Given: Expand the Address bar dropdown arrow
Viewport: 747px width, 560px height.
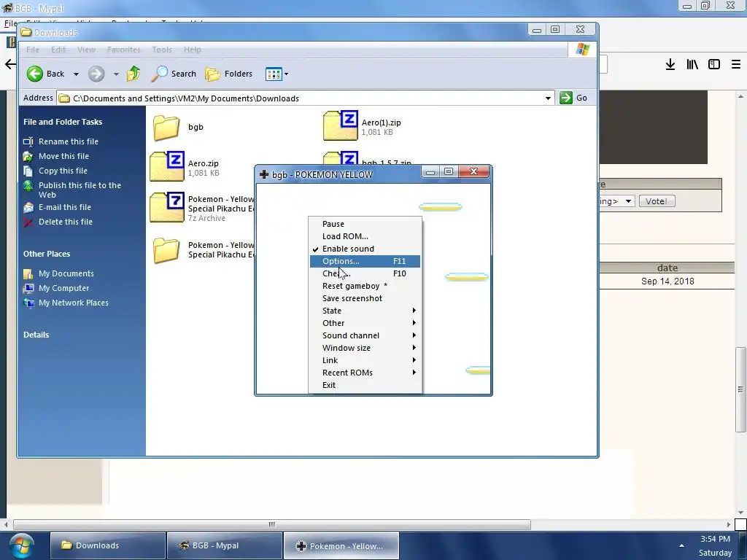Looking at the screenshot, I should point(549,98).
